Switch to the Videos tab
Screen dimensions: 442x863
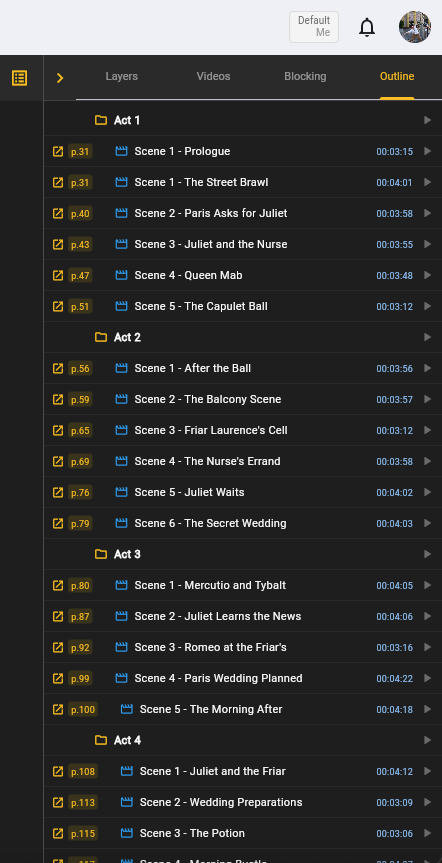(214, 77)
